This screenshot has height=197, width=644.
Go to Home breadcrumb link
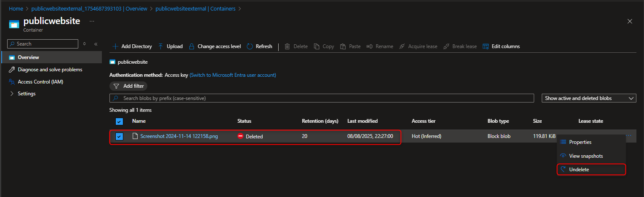16,8
